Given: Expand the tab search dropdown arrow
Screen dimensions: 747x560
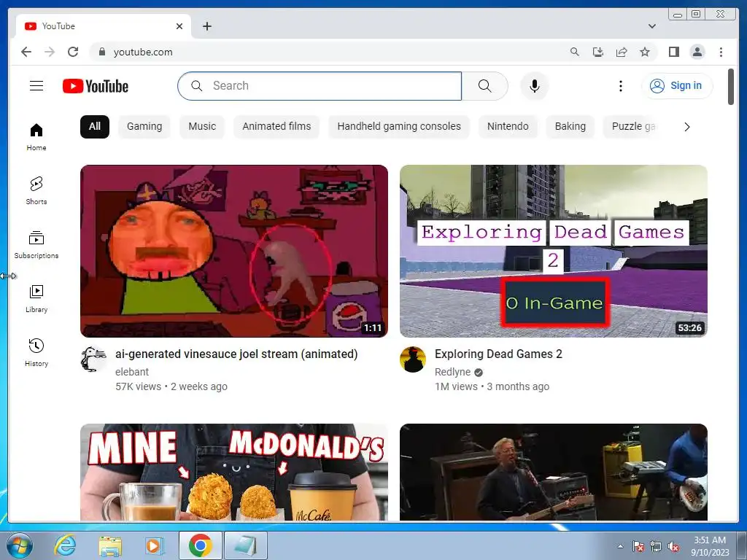Looking at the screenshot, I should 652,26.
